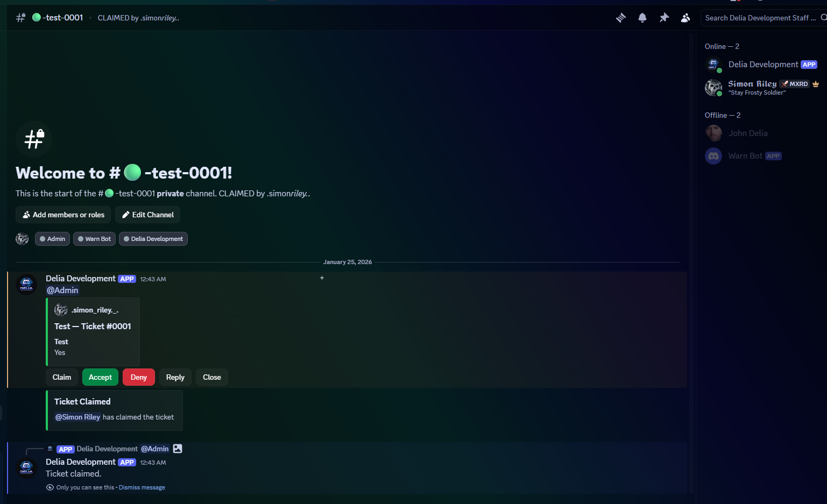Click the Warn Bot avatar in offline list
Screen dimensions: 827x504
pos(713,156)
